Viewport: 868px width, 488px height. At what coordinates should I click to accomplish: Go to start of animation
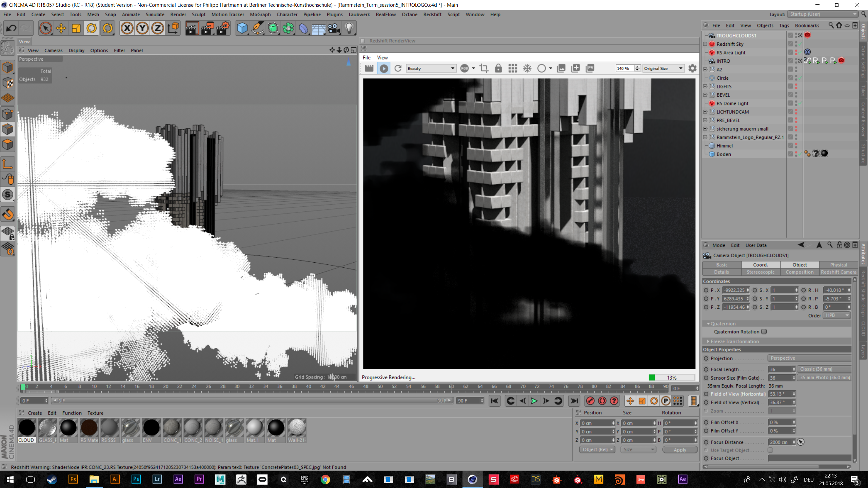click(x=494, y=401)
